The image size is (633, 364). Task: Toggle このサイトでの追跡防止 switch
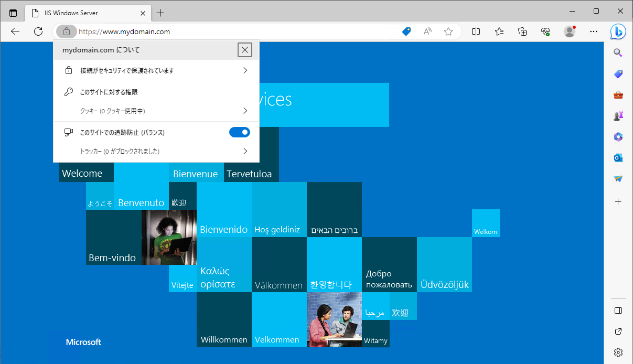pos(240,132)
